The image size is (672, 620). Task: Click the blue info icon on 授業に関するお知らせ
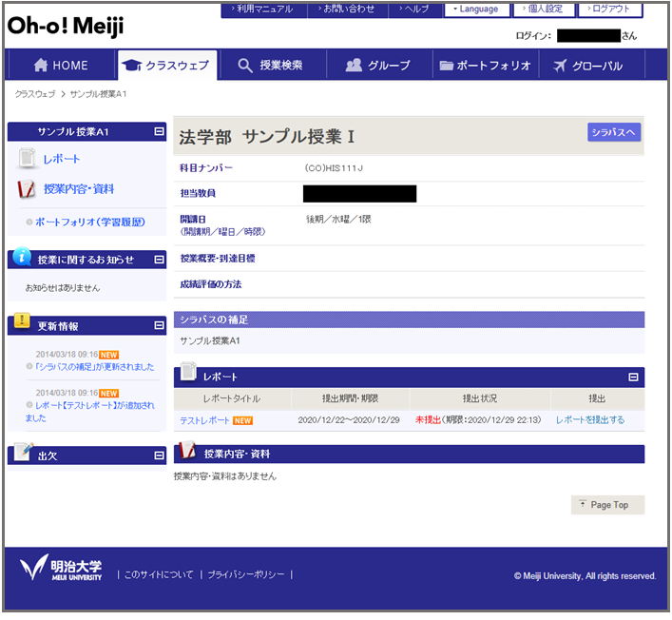[22, 257]
